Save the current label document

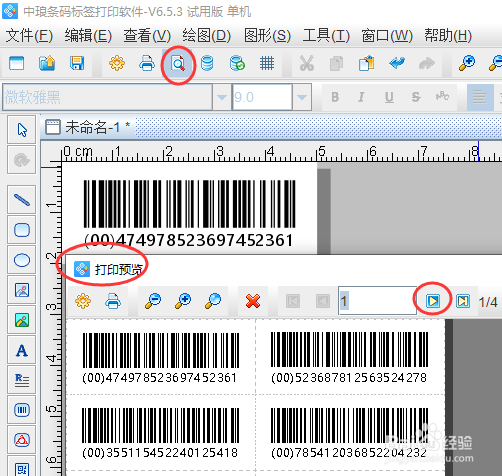pos(77,63)
